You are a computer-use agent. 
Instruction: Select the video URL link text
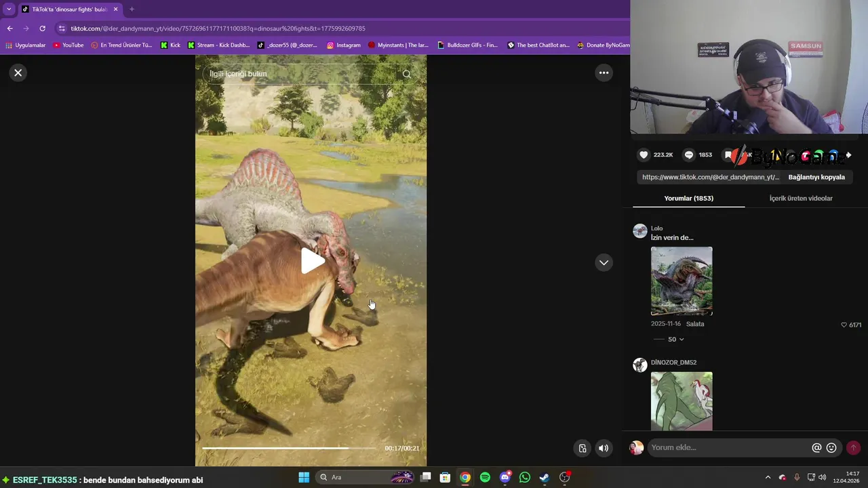point(711,177)
